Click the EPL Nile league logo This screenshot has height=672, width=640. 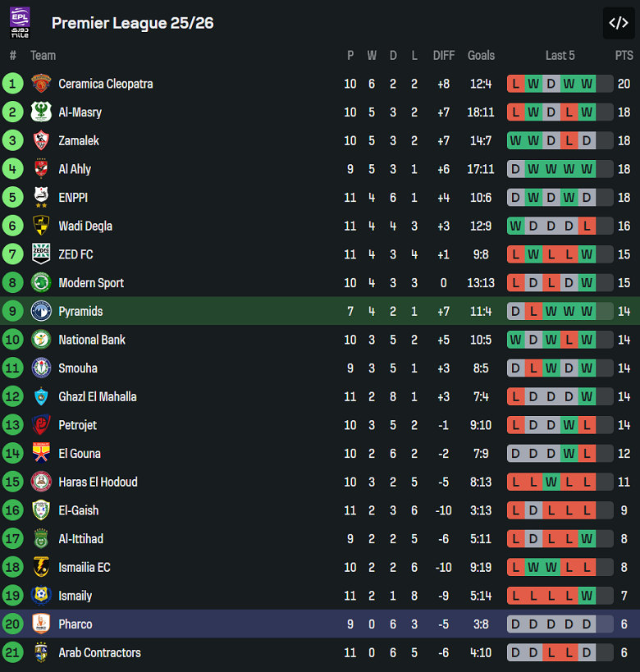(x=21, y=23)
